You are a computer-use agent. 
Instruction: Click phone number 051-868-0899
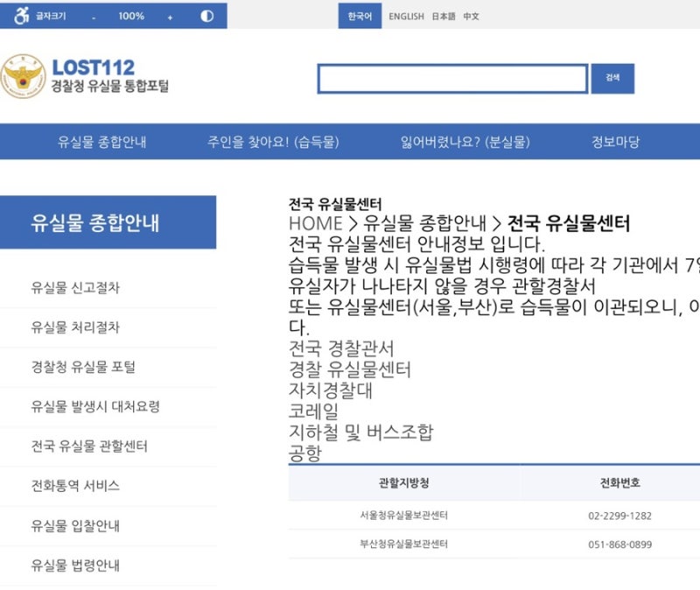(x=619, y=544)
